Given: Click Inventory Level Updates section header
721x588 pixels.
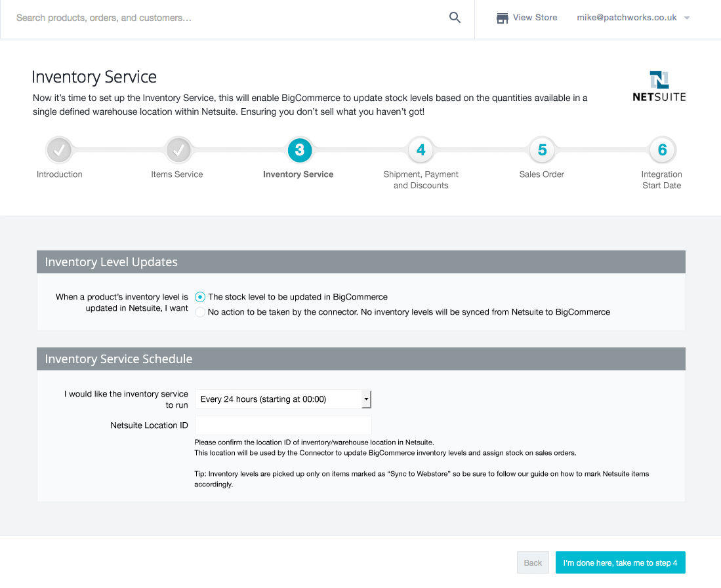Looking at the screenshot, I should pos(361,262).
